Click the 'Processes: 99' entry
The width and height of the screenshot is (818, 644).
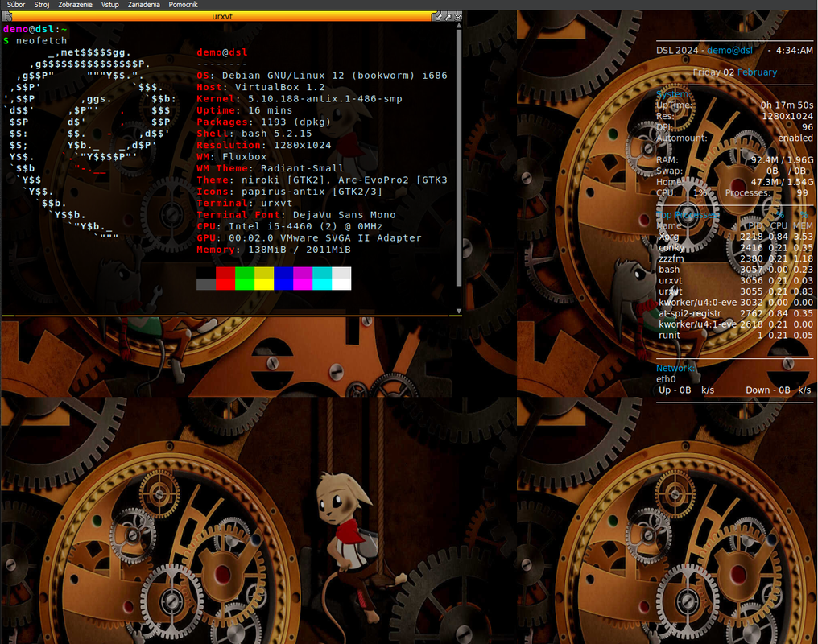766,193
